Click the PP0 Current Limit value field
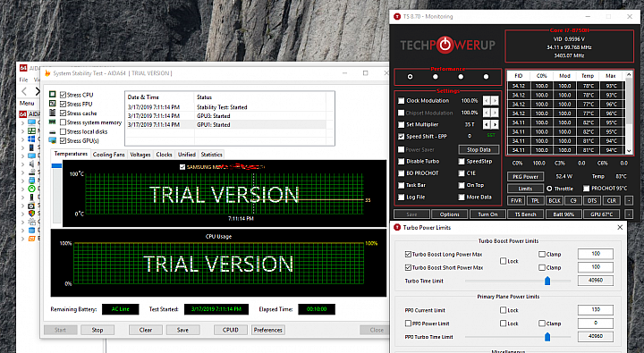The height and width of the screenshot is (353, 644). 596,309
